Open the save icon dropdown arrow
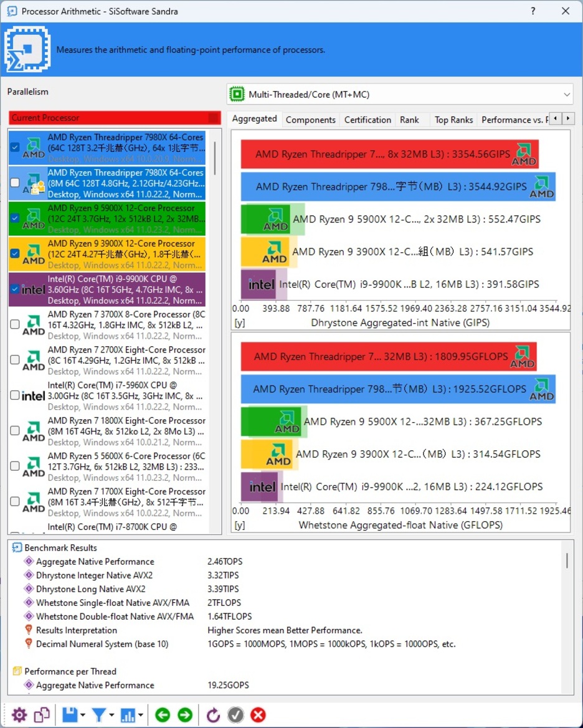 point(83,716)
